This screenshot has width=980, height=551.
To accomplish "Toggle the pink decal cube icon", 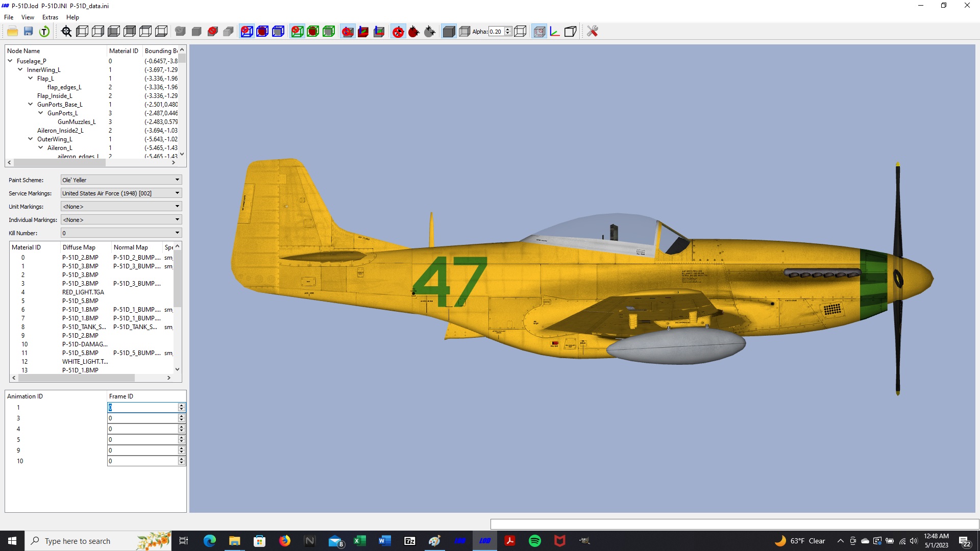I will click(x=539, y=32).
